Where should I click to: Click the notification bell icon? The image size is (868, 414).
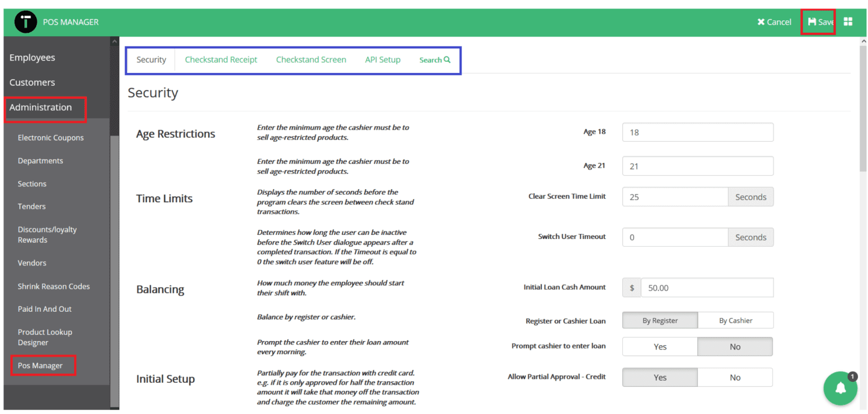pos(840,388)
